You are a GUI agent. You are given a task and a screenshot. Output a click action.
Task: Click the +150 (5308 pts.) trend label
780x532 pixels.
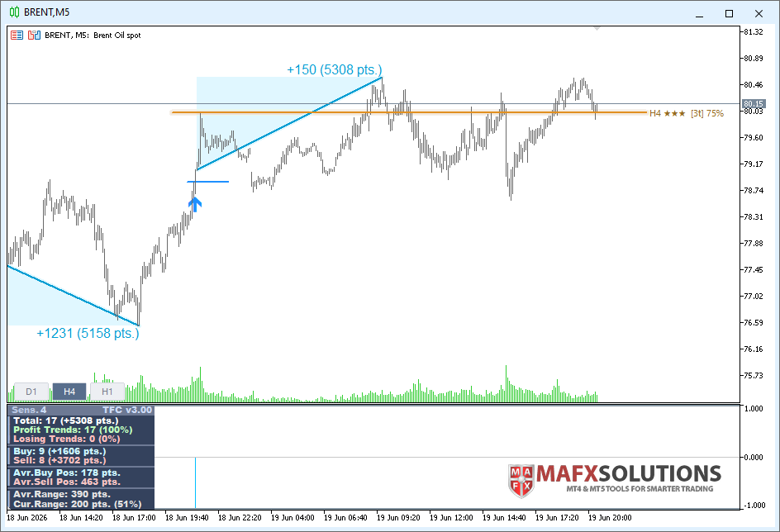[x=335, y=69]
